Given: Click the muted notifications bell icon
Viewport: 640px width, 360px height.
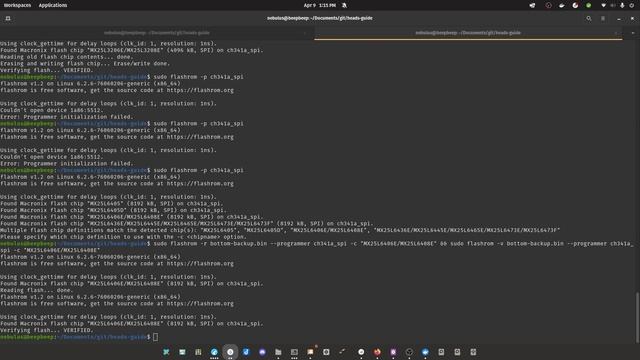Looking at the screenshot, I should point(344,5).
